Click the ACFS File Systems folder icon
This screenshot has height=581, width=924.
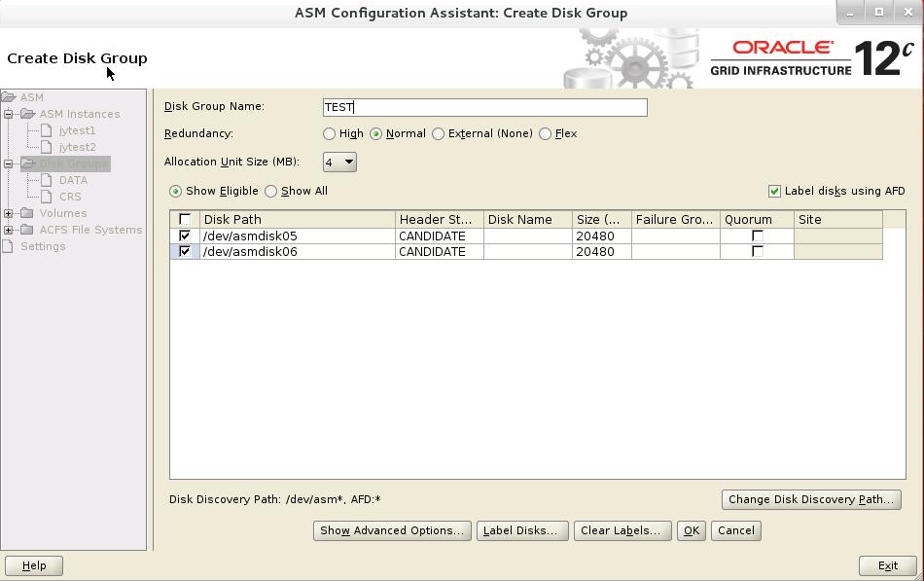pyautogui.click(x=27, y=230)
